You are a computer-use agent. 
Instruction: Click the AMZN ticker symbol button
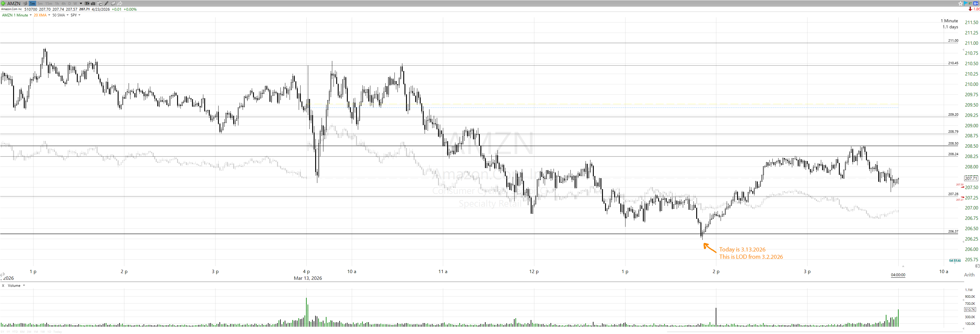click(x=14, y=3)
